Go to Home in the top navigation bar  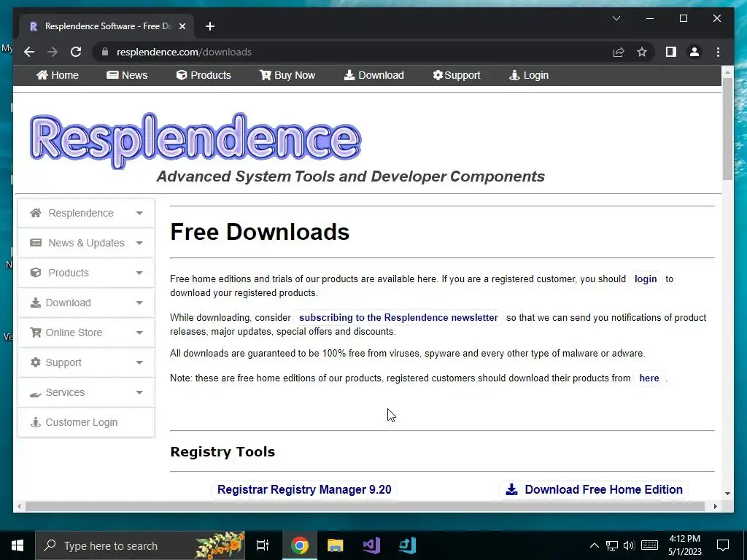58,75
